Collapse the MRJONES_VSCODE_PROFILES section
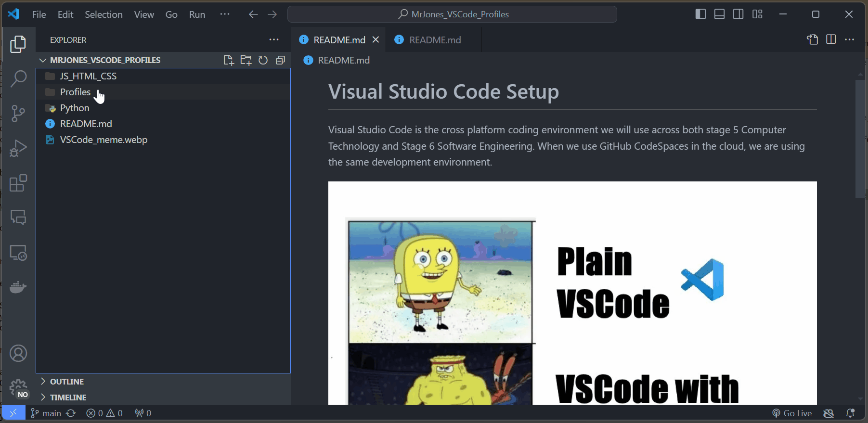 pyautogui.click(x=163, y=60)
